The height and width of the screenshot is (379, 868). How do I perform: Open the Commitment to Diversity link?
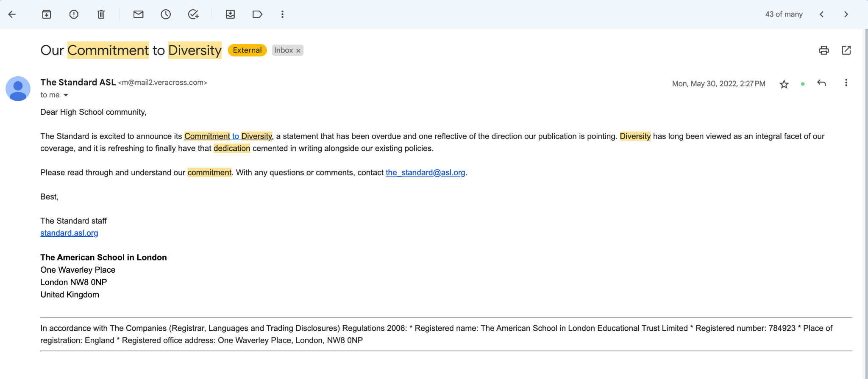click(x=228, y=136)
